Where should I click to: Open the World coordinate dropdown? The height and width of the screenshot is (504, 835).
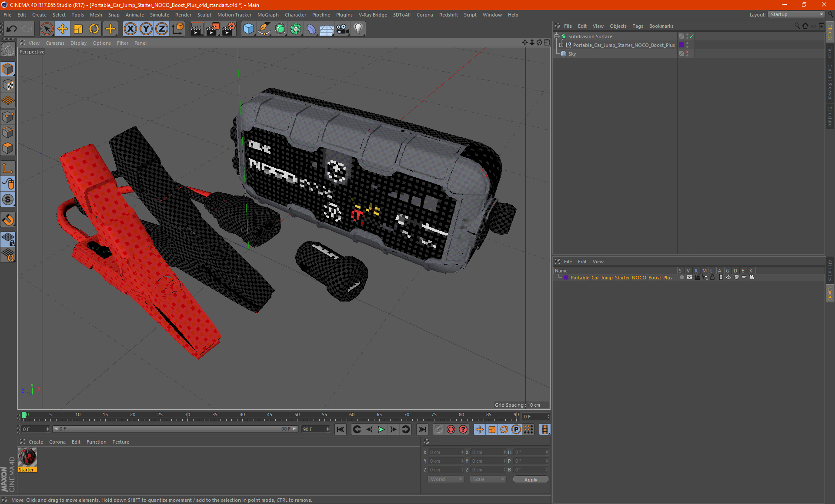coord(446,479)
